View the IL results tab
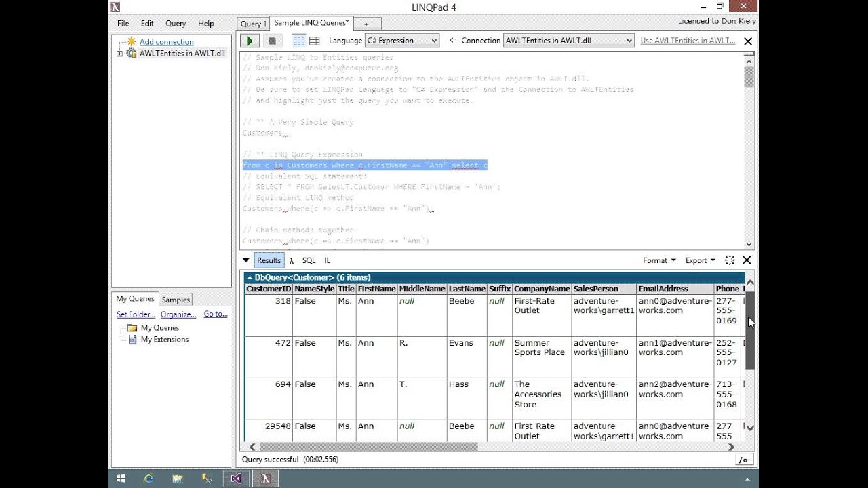 pyautogui.click(x=328, y=260)
